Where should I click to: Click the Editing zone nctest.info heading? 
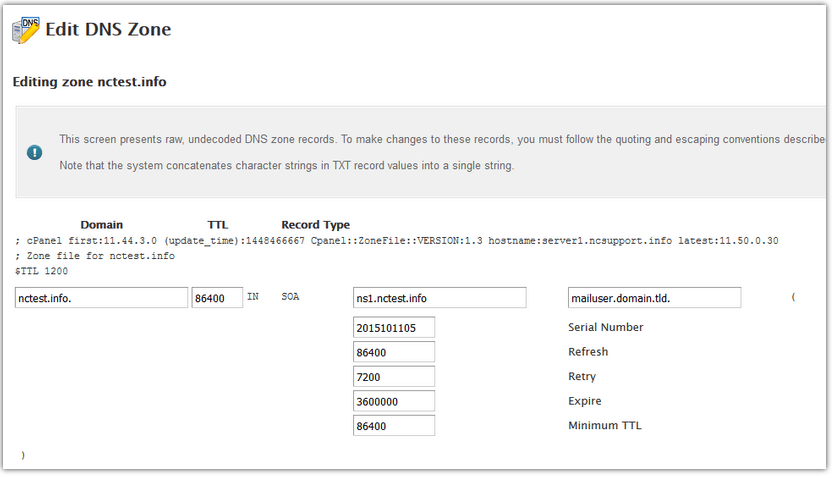click(x=89, y=82)
